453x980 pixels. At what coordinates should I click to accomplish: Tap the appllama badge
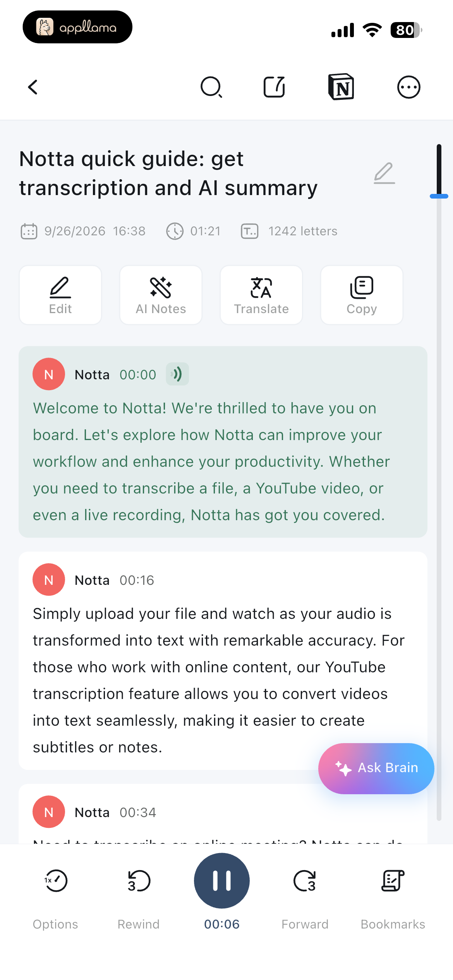click(x=77, y=27)
